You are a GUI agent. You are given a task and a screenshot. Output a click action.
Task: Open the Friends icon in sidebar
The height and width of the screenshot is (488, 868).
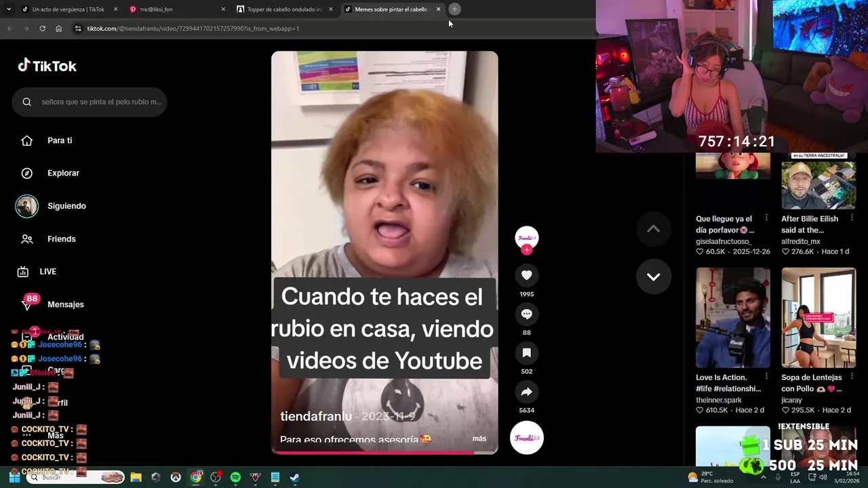(27, 239)
